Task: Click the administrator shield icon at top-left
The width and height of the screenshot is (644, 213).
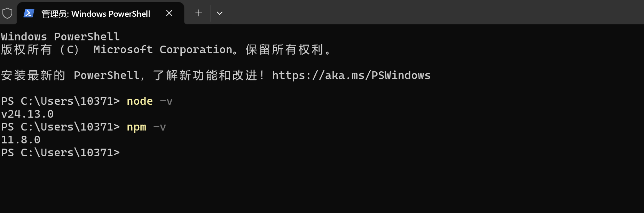Action: (7, 13)
